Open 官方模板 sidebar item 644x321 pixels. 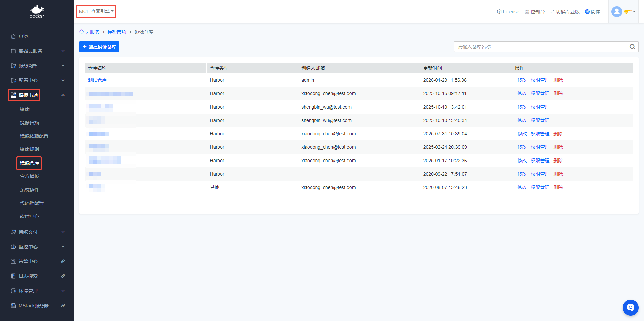point(30,176)
